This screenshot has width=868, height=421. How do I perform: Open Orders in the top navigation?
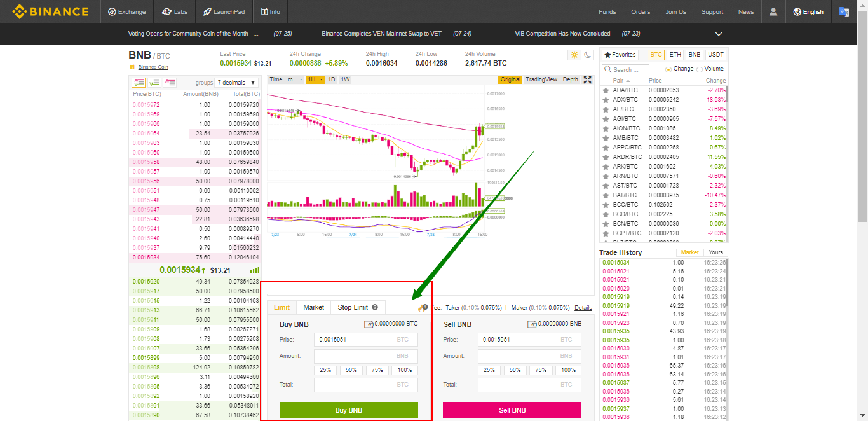(x=641, y=11)
